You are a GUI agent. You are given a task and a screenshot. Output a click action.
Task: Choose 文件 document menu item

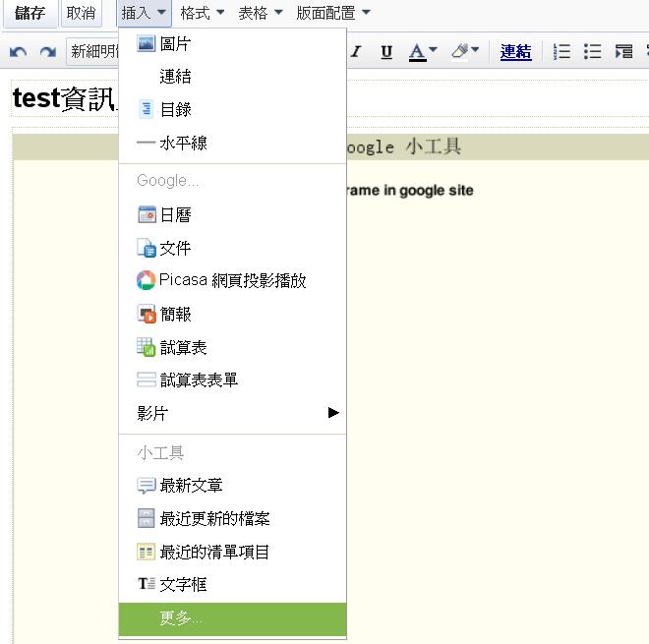232,249
